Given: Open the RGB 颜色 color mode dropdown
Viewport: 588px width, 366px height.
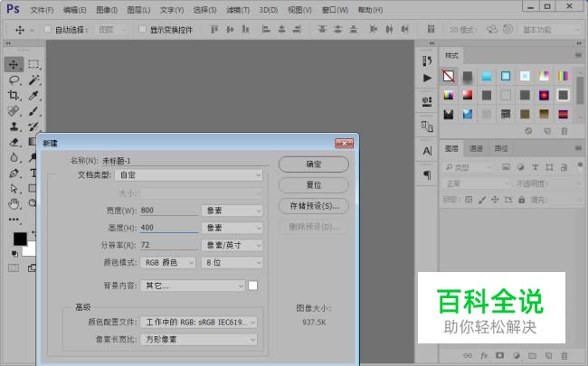Looking at the screenshot, I should pos(168,263).
